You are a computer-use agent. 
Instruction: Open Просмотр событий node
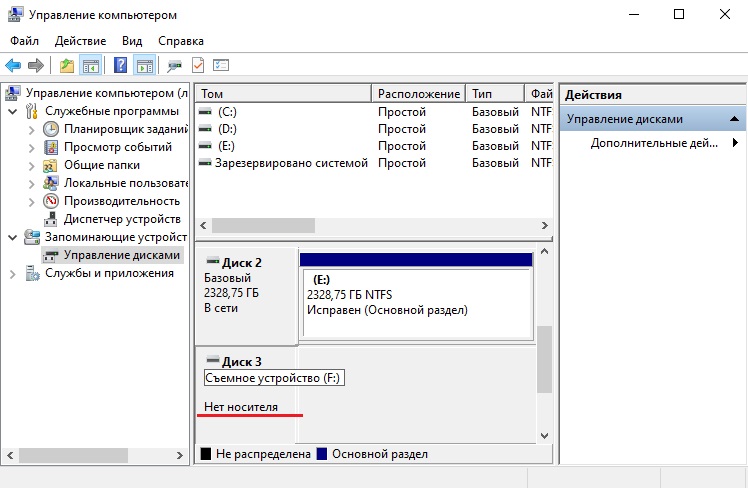pos(118,147)
